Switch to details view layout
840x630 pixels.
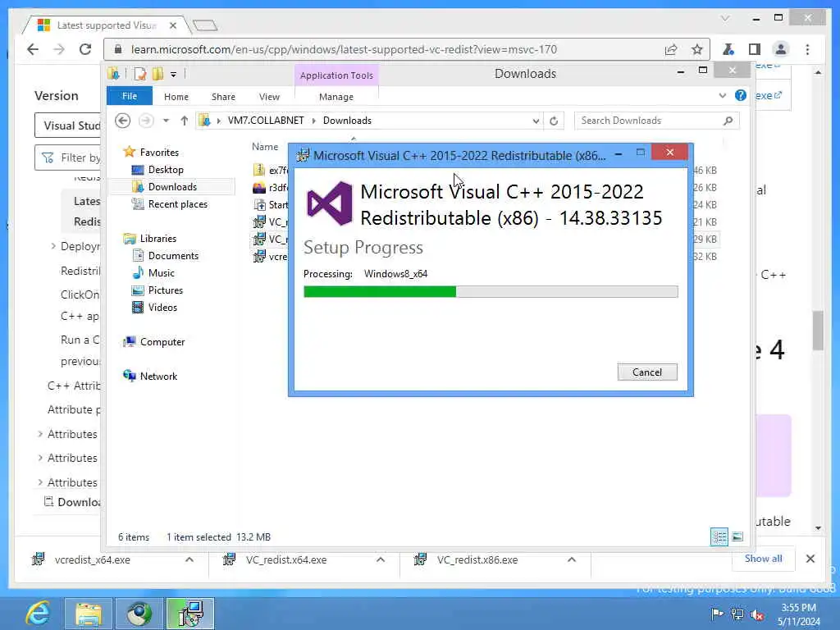pos(719,536)
